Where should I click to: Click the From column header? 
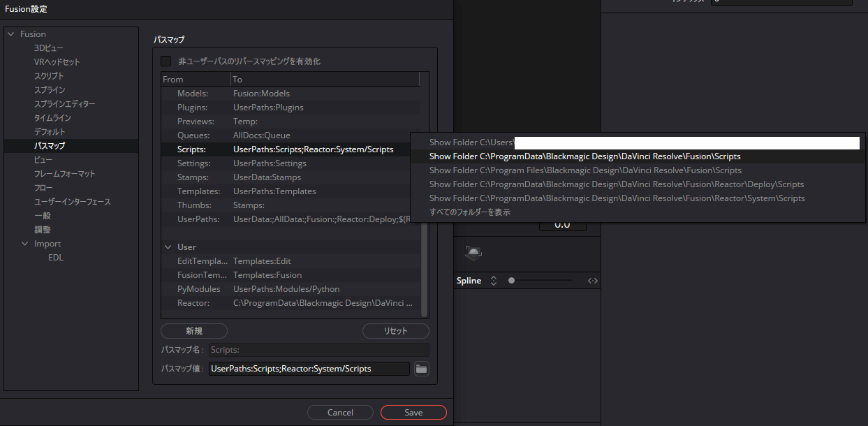pos(196,80)
